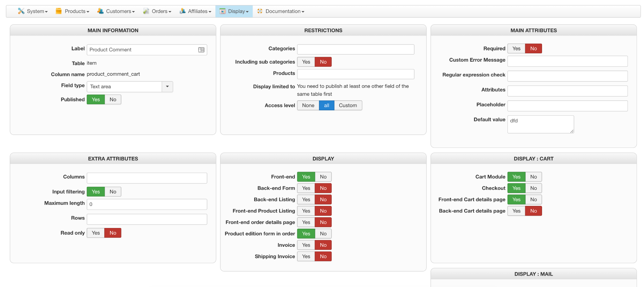The image size is (644, 287).
Task: Click the Custom Error Message field
Action: tap(568, 61)
